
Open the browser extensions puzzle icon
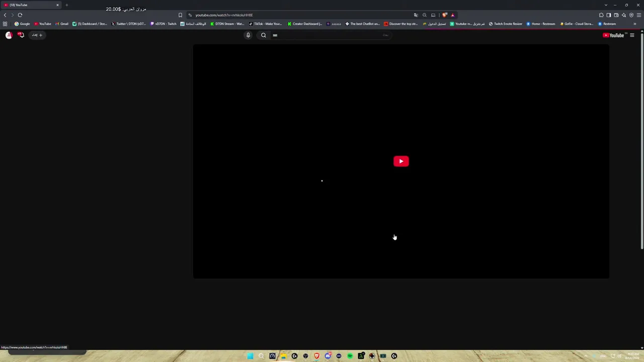click(601, 15)
